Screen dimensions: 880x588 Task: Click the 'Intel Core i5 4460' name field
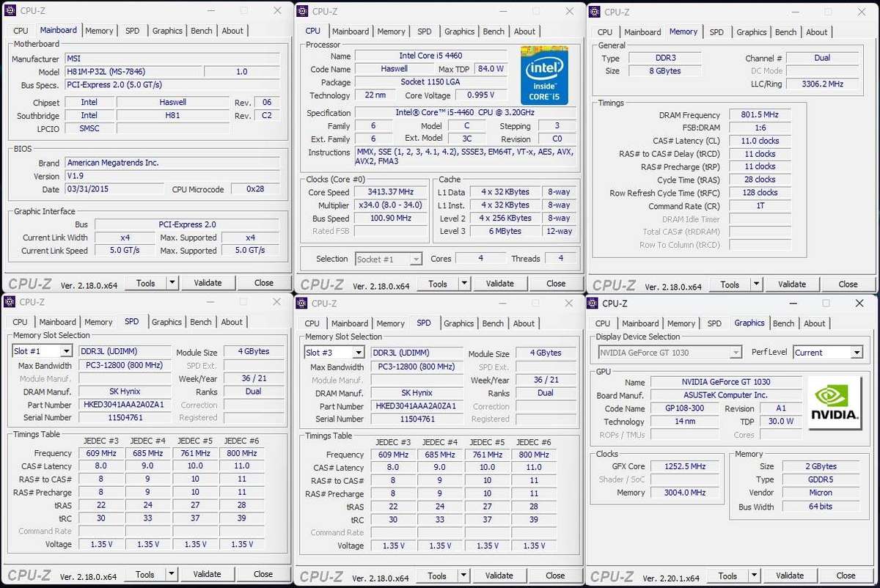coord(430,56)
